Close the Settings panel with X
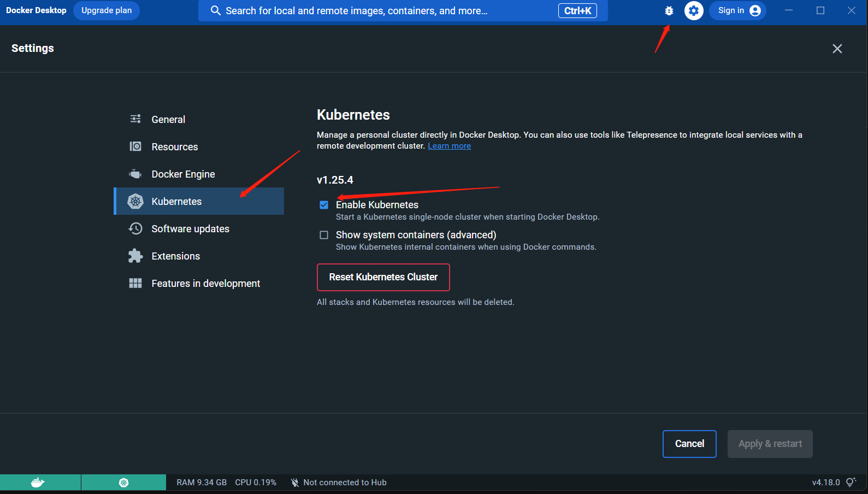This screenshot has height=494, width=868. (837, 49)
